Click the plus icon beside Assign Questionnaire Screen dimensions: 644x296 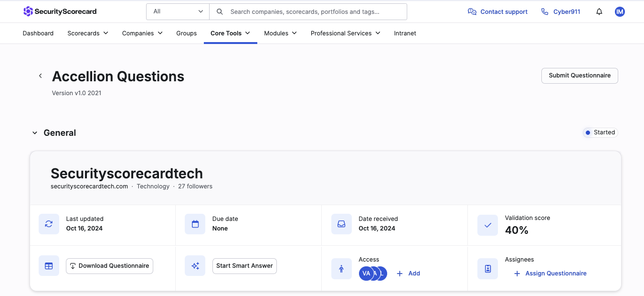point(517,274)
